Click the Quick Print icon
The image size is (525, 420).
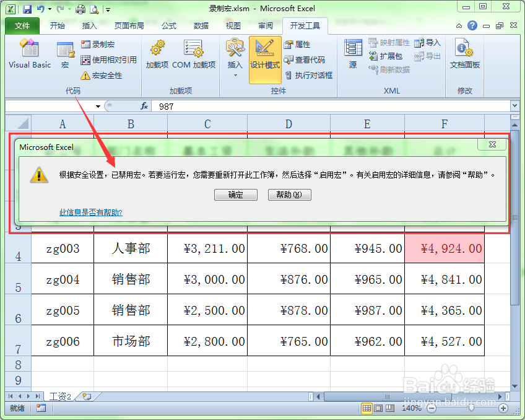click(80, 9)
